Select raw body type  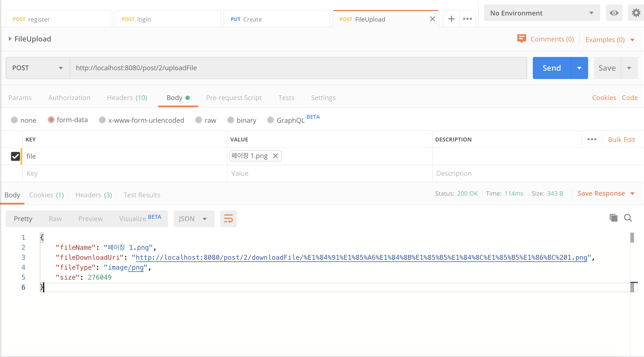tap(199, 120)
